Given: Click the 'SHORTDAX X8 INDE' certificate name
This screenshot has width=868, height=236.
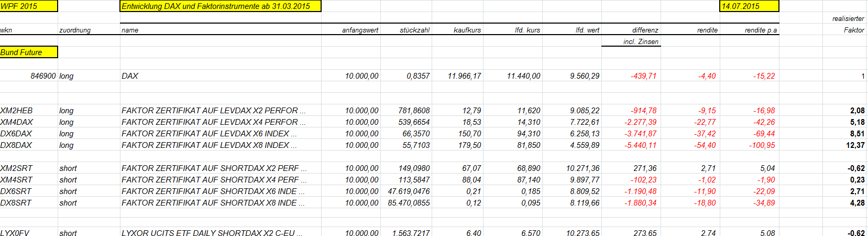Looking at the screenshot, I should (213, 203).
